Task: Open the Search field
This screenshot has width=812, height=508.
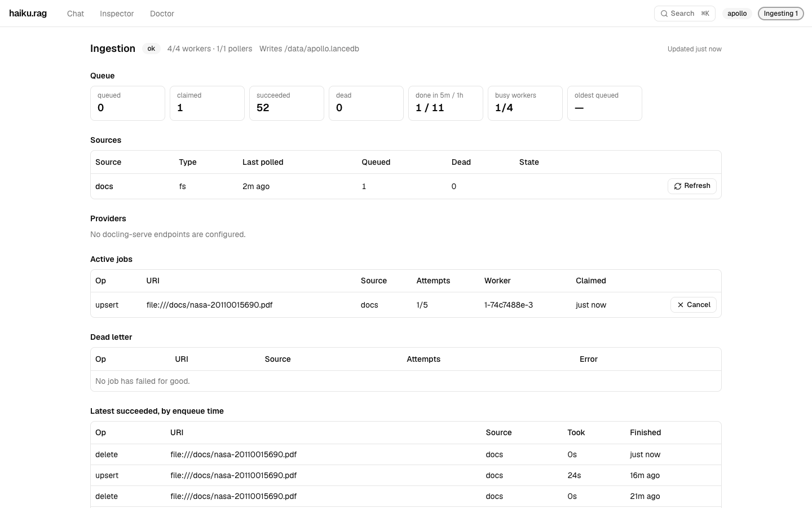Action: click(x=685, y=14)
